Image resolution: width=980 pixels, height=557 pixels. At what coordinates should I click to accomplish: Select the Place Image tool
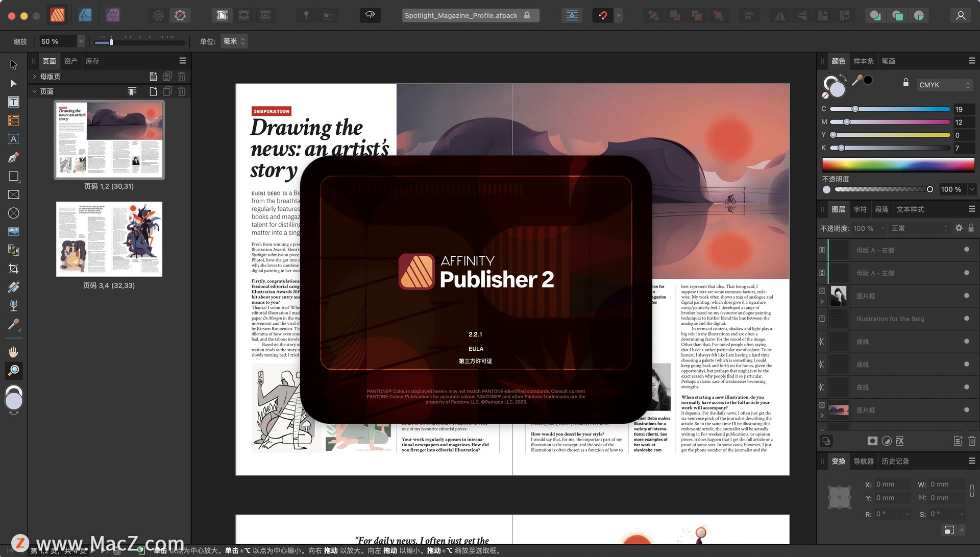click(x=14, y=231)
